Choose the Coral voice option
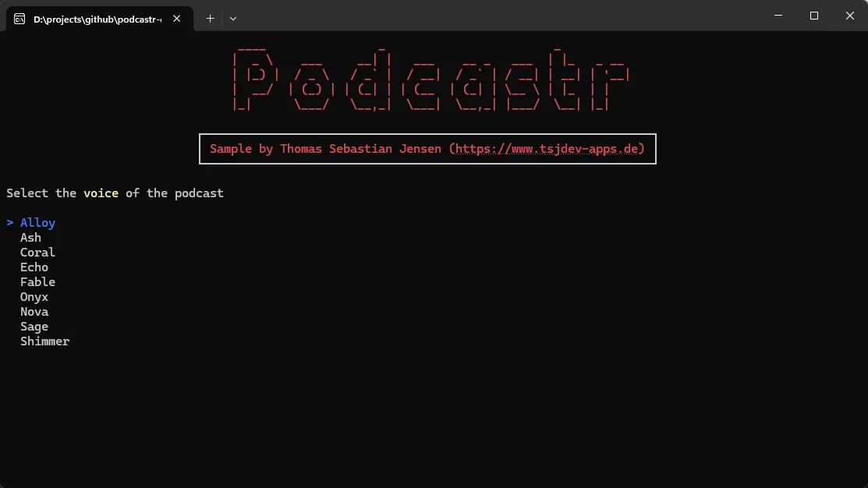This screenshot has height=488, width=868. [37, 253]
